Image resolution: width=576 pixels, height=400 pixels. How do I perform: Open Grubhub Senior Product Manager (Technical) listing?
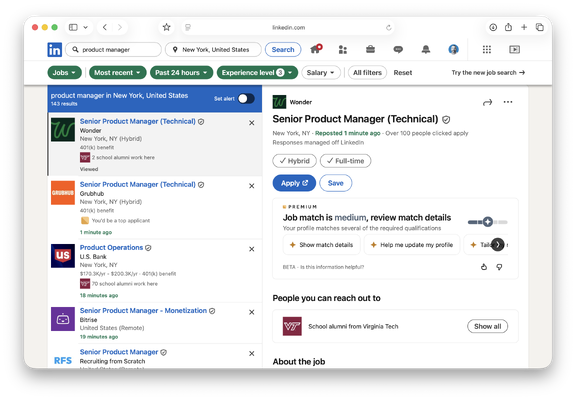[x=138, y=184]
